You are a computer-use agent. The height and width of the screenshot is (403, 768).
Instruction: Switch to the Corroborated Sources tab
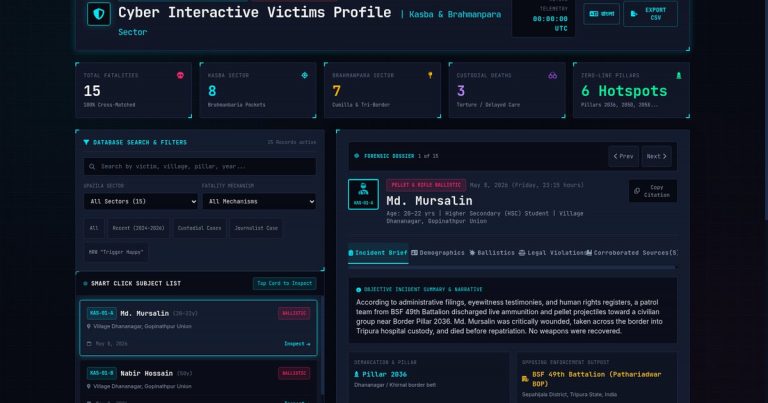coord(632,253)
